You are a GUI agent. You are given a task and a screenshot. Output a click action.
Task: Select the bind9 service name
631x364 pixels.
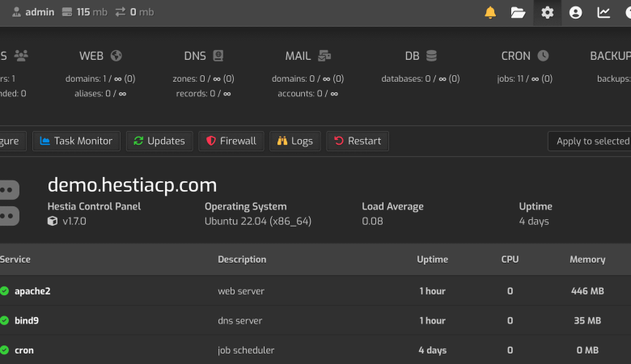tap(27, 320)
